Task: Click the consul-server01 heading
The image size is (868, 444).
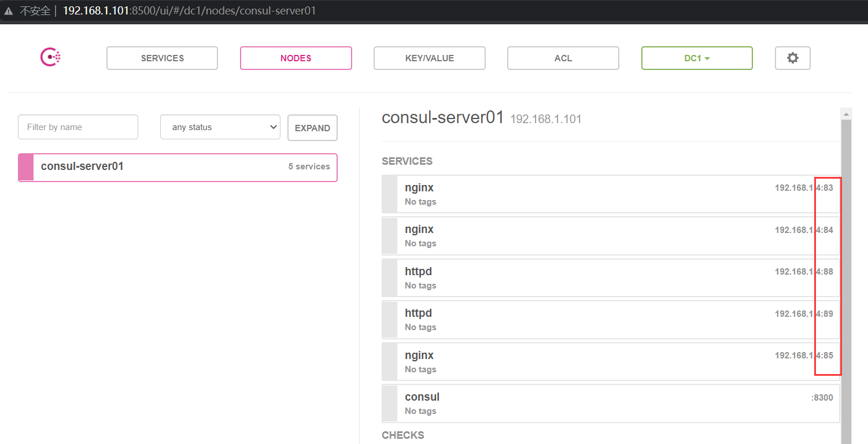Action: 443,117
